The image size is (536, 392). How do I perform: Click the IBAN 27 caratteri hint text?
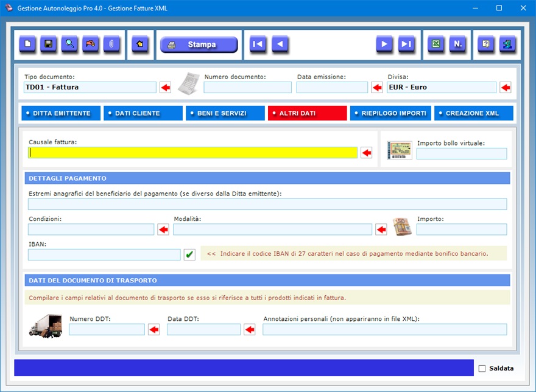tap(354, 254)
